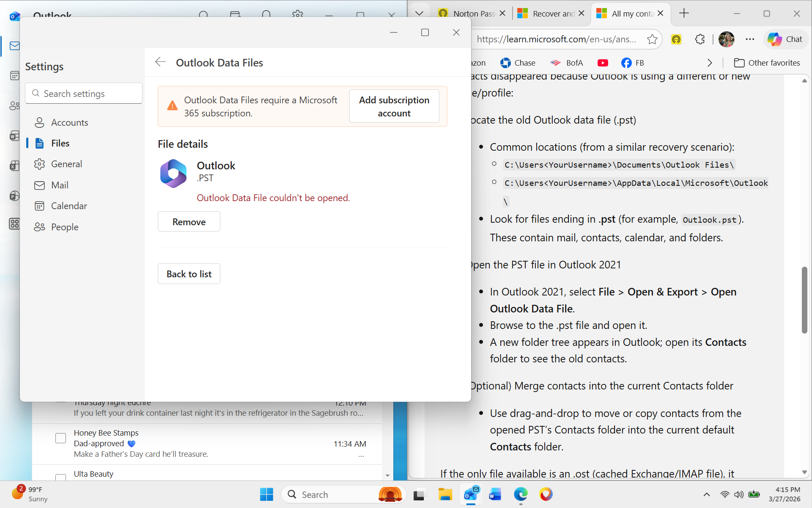This screenshot has height=508, width=812.
Task: Close the Norton Password tab
Action: pos(502,14)
